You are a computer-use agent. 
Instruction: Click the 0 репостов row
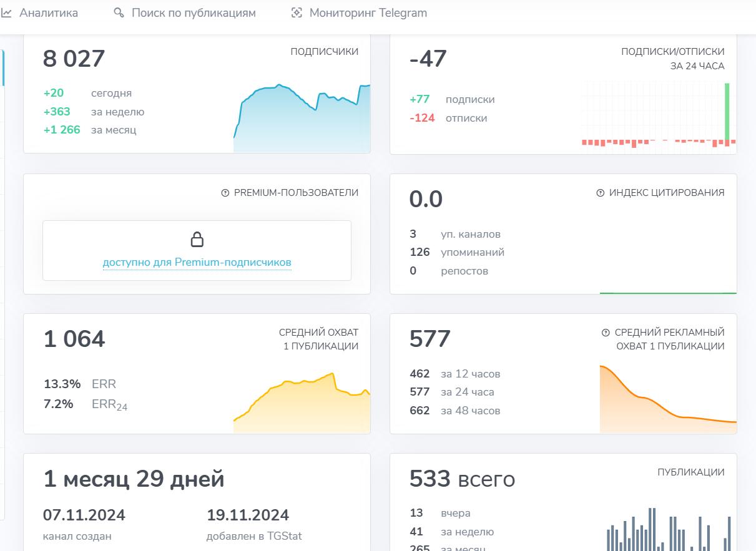(x=449, y=271)
